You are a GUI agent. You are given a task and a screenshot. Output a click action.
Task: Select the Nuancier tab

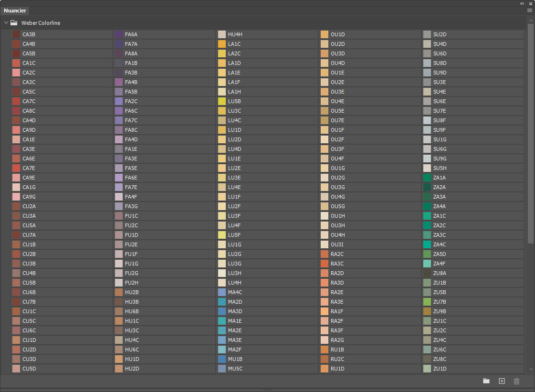point(15,11)
